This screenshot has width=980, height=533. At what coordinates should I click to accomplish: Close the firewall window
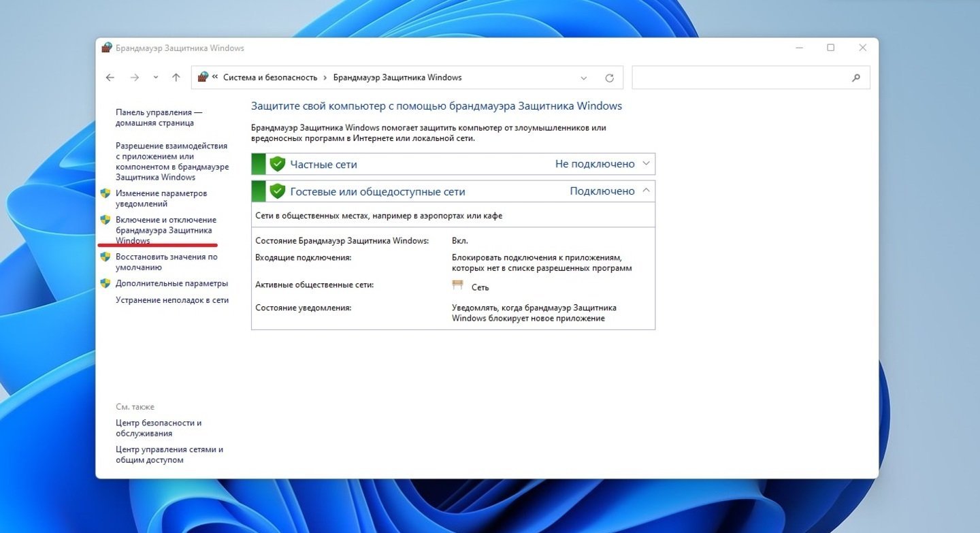pos(863,48)
